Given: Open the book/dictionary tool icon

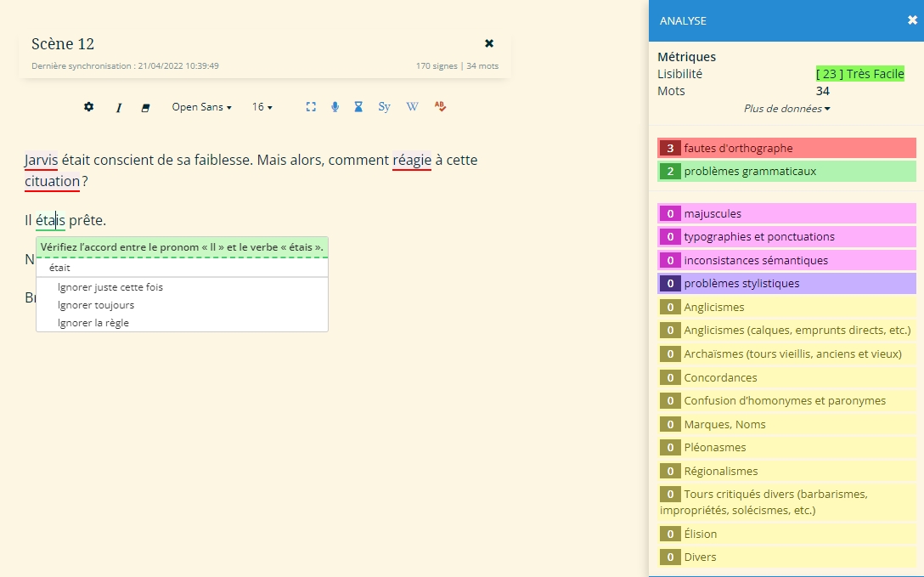Looking at the screenshot, I should coord(145,107).
